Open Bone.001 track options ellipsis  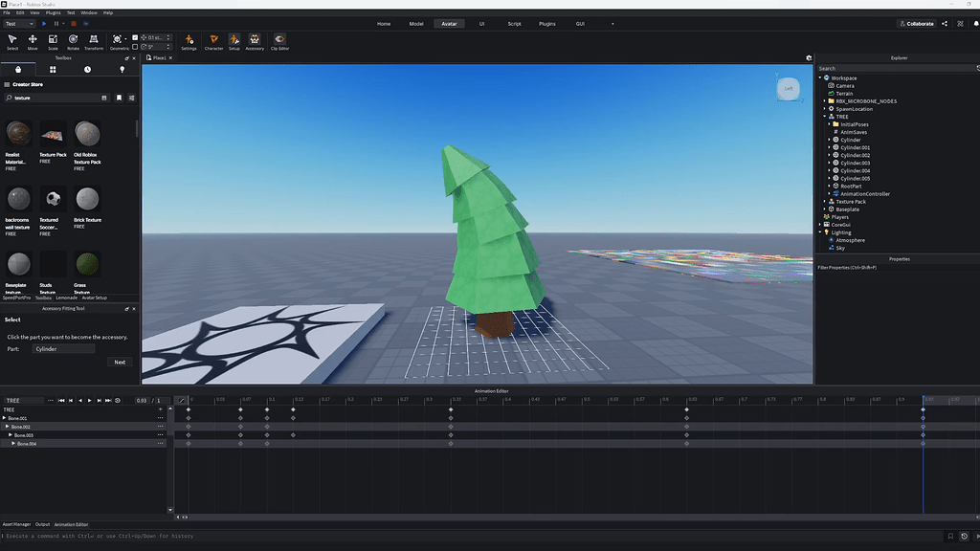(x=160, y=418)
